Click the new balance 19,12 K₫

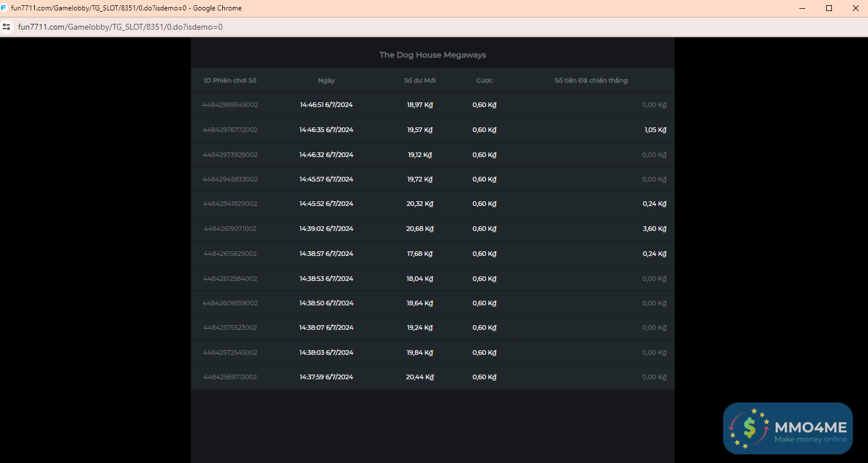point(420,155)
